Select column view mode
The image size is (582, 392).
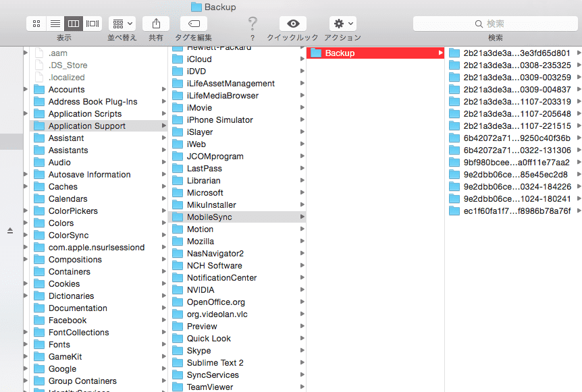(x=74, y=24)
